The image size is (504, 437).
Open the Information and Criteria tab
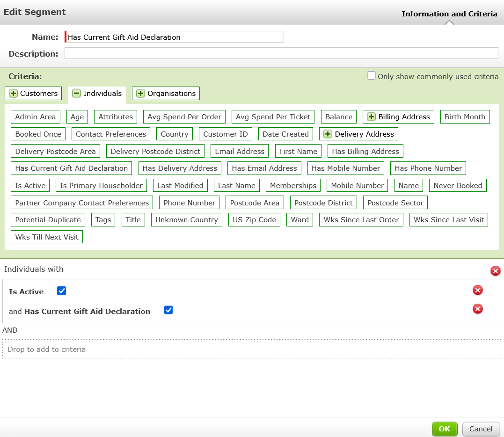click(449, 14)
